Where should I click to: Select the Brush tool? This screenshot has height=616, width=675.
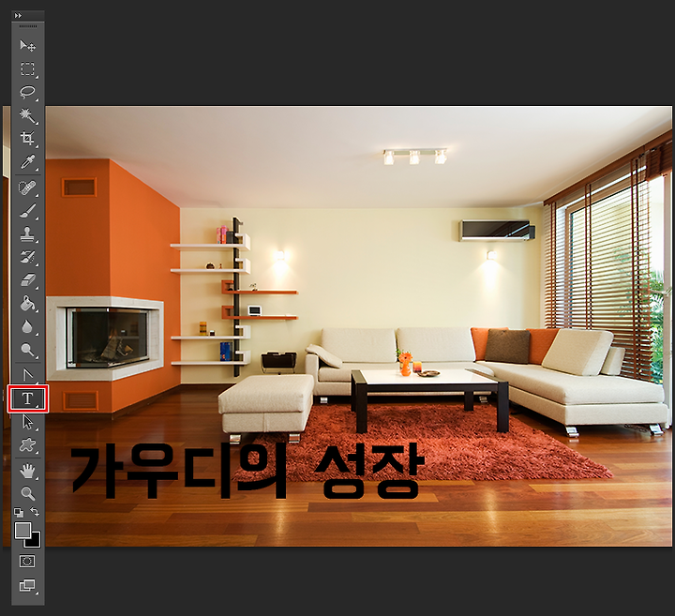(27, 211)
